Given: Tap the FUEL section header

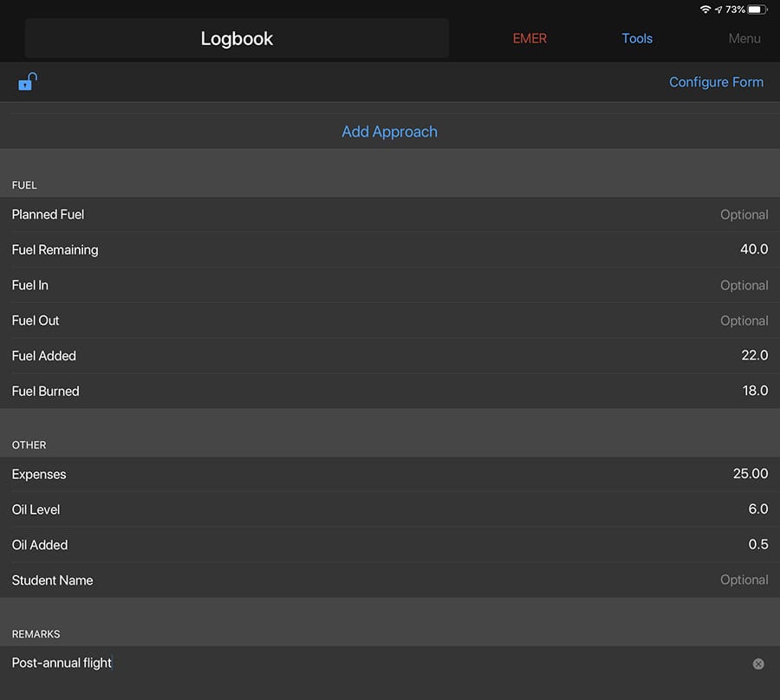Looking at the screenshot, I should [x=24, y=185].
